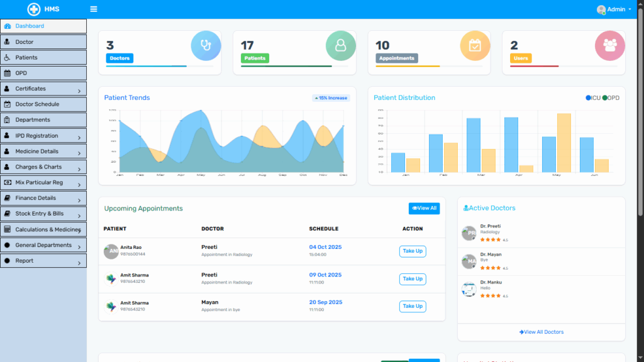Open Doctor Schedule from the sidebar
This screenshot has width=644, height=362.
click(43, 104)
